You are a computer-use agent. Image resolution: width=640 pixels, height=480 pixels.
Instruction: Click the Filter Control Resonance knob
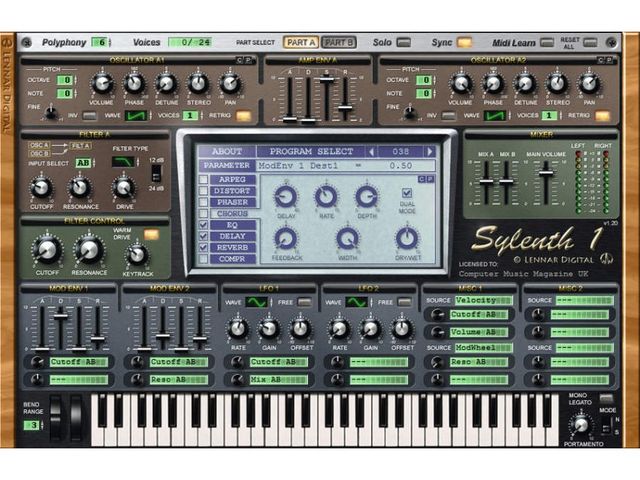[89, 250]
